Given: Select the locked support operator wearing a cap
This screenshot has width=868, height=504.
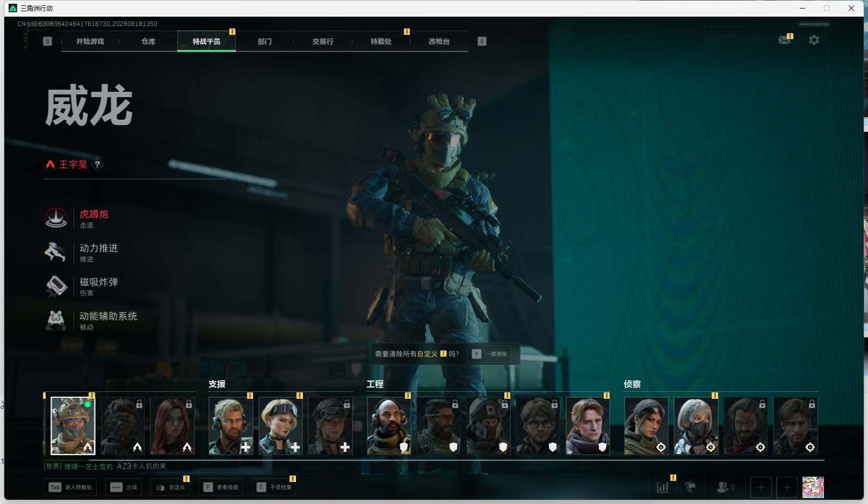Looking at the screenshot, I should [330, 426].
